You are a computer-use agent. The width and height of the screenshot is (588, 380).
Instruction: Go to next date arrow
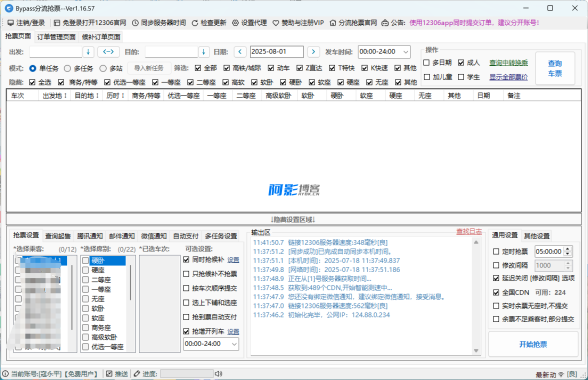tap(314, 52)
